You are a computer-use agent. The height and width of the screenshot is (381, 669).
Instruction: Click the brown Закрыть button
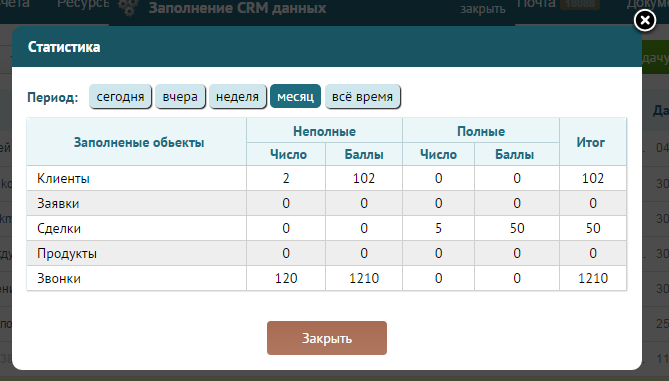tap(327, 338)
